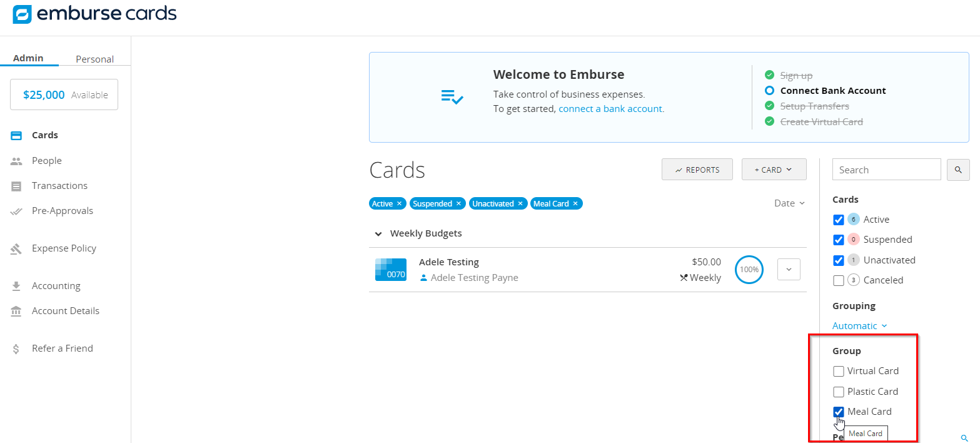Image resolution: width=980 pixels, height=443 pixels.
Task: Go to Account Details section
Action: click(65, 311)
